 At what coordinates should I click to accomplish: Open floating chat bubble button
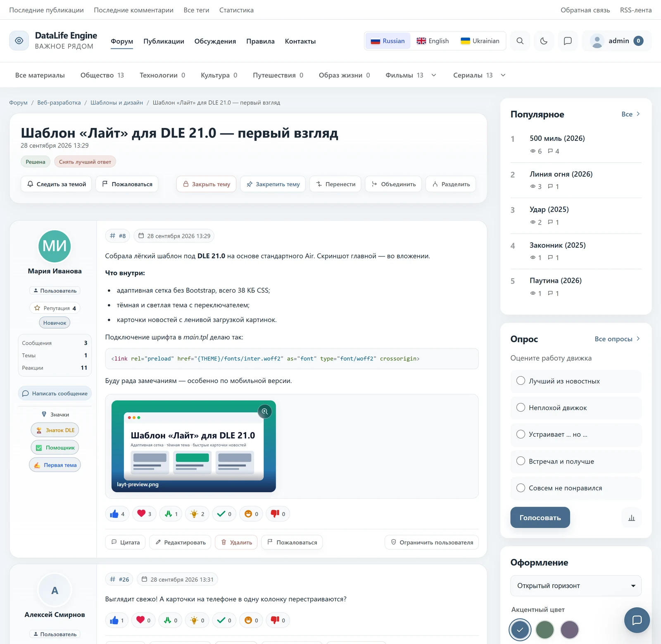click(637, 620)
